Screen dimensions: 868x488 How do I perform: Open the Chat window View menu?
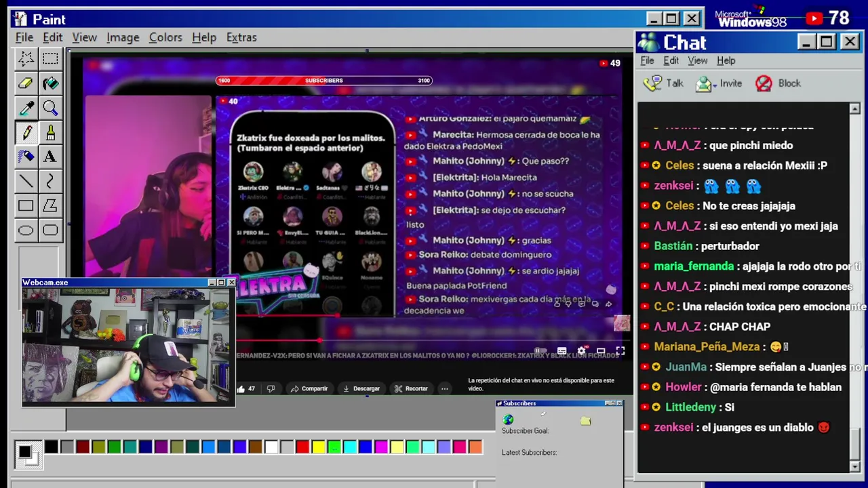click(698, 60)
